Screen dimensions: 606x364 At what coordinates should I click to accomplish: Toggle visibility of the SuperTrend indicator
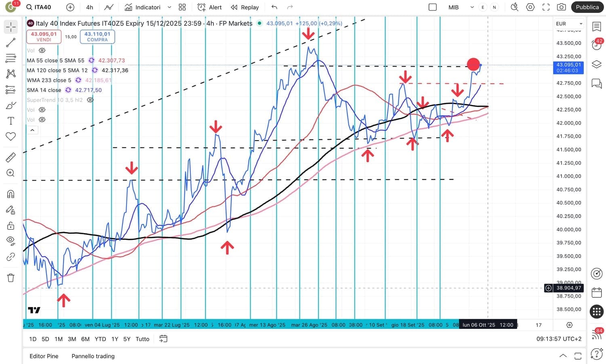tap(90, 100)
